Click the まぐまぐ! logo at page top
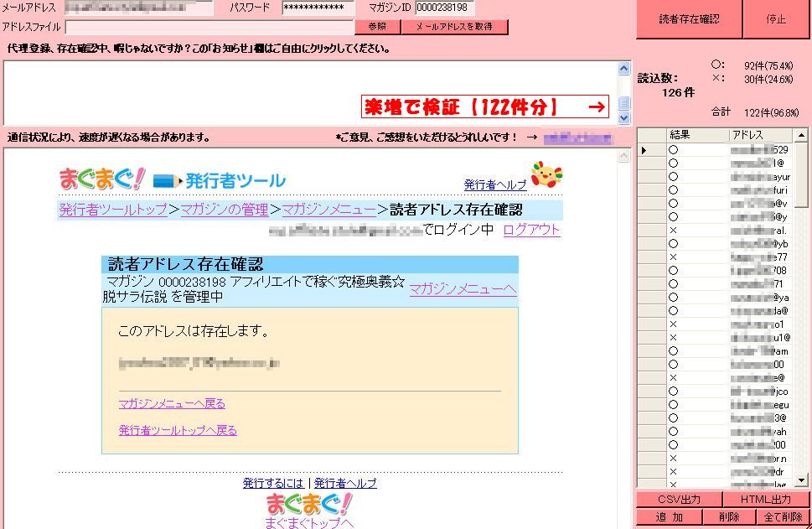 tap(102, 179)
